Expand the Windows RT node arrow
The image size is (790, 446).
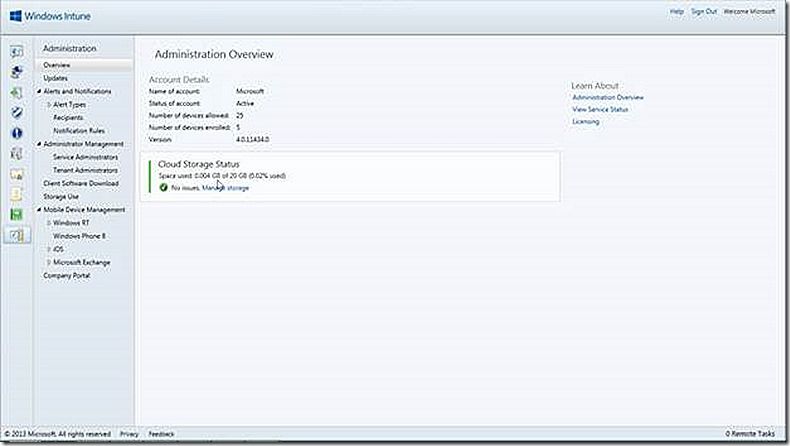point(49,223)
